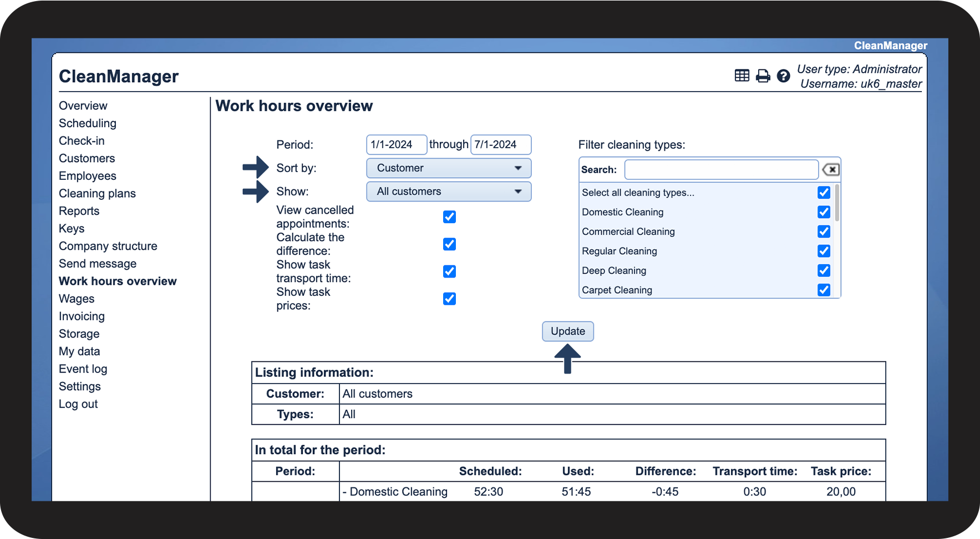Disable Show task transport time checkbox
The height and width of the screenshot is (539, 980).
449,271
